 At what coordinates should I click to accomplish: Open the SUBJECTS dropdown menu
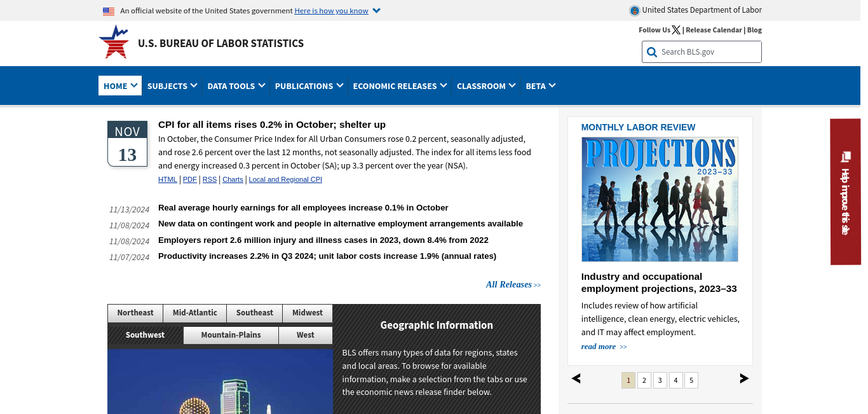(x=172, y=86)
